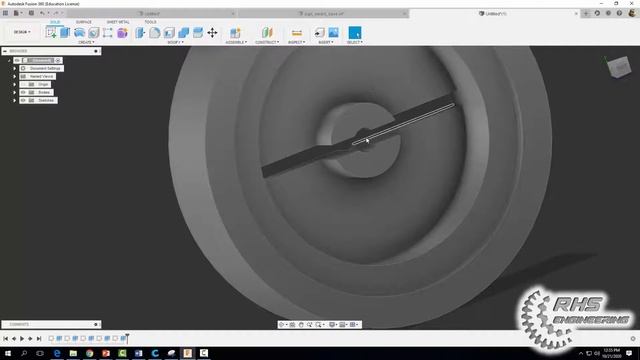Play the timeline

(22, 338)
